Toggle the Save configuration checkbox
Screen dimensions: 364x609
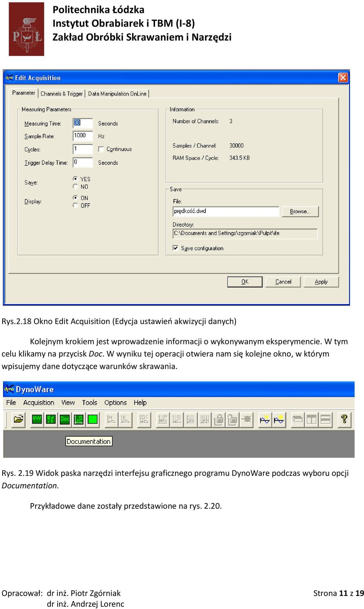[176, 248]
